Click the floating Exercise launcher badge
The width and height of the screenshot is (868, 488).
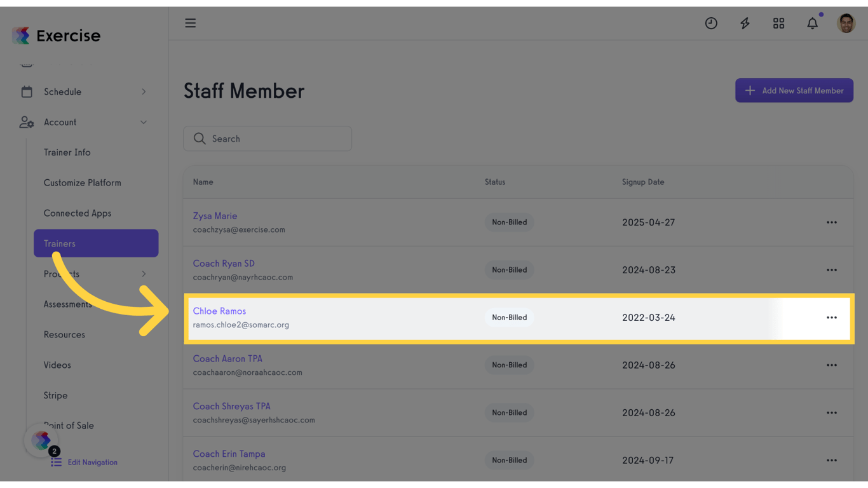point(42,440)
